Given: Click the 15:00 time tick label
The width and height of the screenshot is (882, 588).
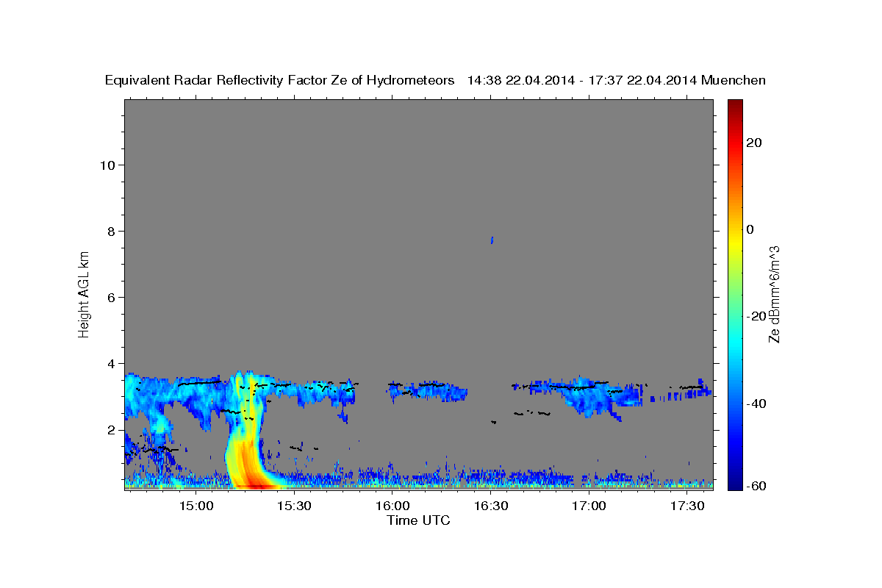Looking at the screenshot, I should click(x=197, y=506).
